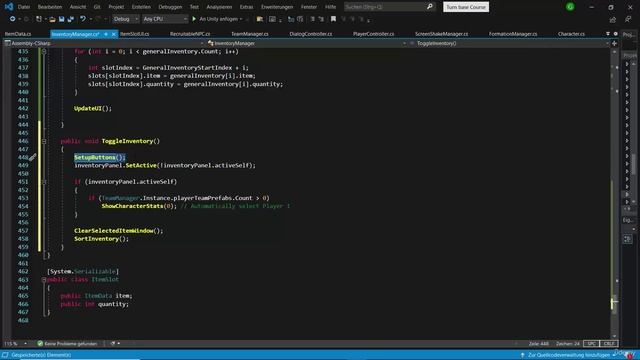
Task: Switch to the FormationManager.cs tab
Action: (x=513, y=34)
